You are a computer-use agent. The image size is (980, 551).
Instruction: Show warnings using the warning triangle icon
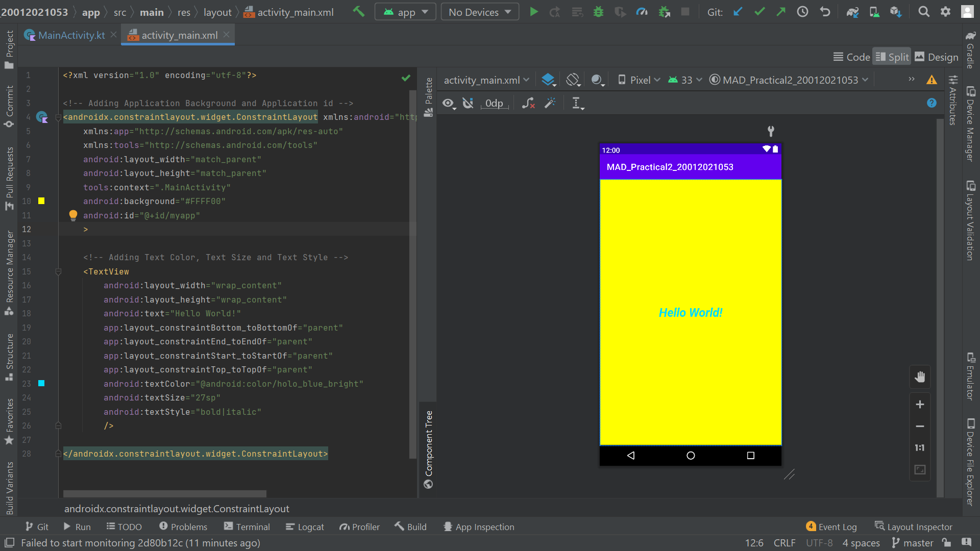point(932,80)
